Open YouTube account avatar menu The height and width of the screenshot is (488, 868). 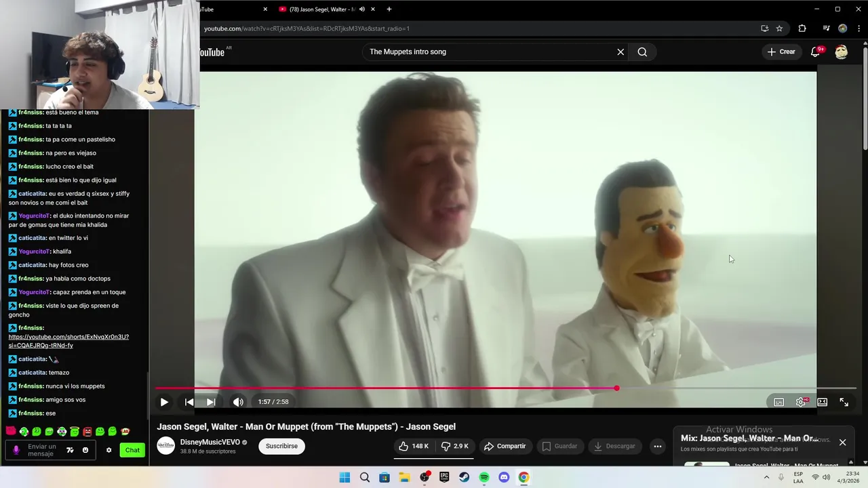pos(842,52)
